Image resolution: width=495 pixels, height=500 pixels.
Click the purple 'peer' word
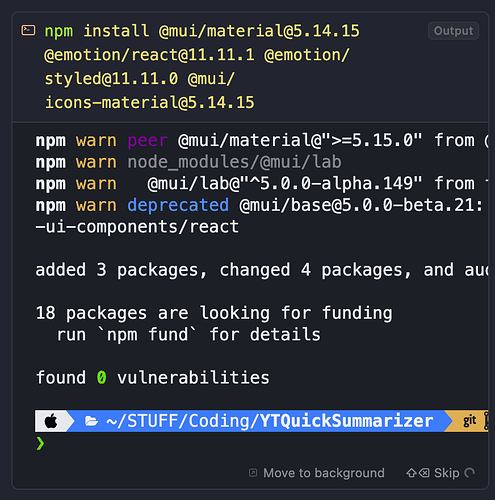tap(148, 140)
